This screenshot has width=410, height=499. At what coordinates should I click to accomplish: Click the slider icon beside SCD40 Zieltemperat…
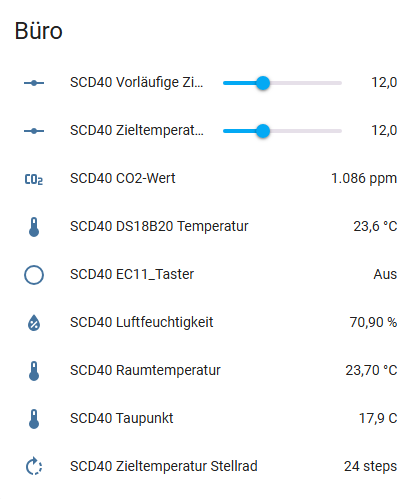point(34,131)
